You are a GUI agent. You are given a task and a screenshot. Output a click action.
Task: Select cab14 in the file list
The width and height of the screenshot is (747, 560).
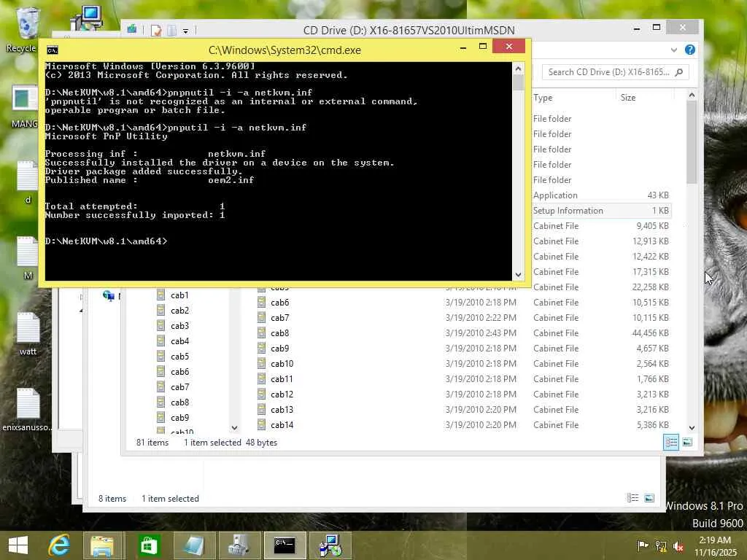coord(282,425)
